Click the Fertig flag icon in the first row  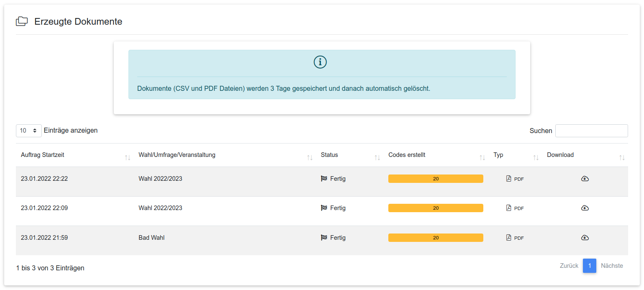(324, 179)
